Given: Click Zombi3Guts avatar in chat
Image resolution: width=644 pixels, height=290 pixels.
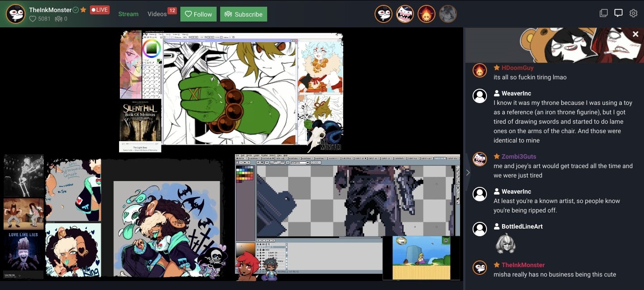Looking at the screenshot, I should tap(480, 159).
